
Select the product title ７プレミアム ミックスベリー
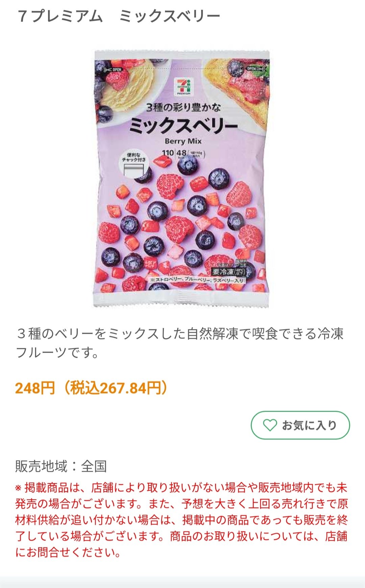[x=118, y=16]
